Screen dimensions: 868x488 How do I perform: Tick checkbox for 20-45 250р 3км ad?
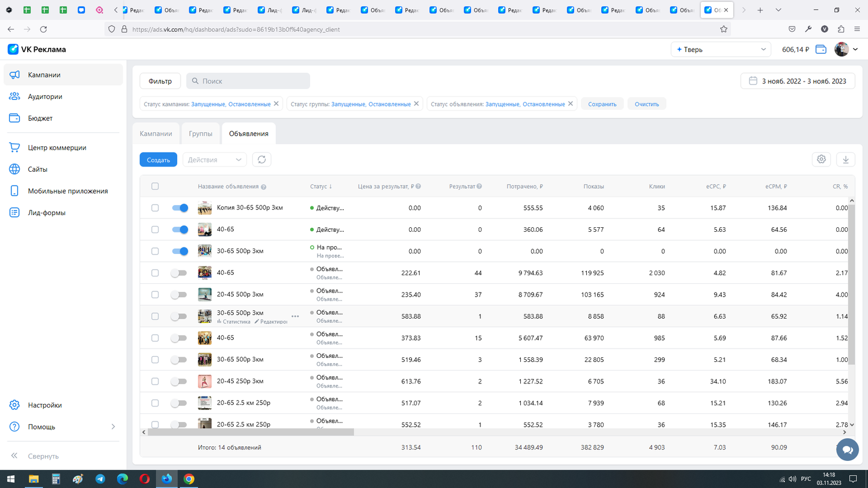tap(155, 381)
